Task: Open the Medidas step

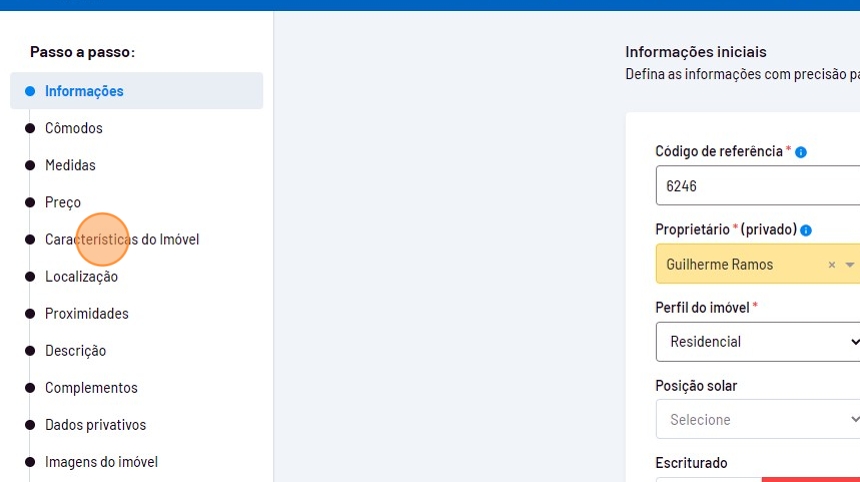Action: 70,165
